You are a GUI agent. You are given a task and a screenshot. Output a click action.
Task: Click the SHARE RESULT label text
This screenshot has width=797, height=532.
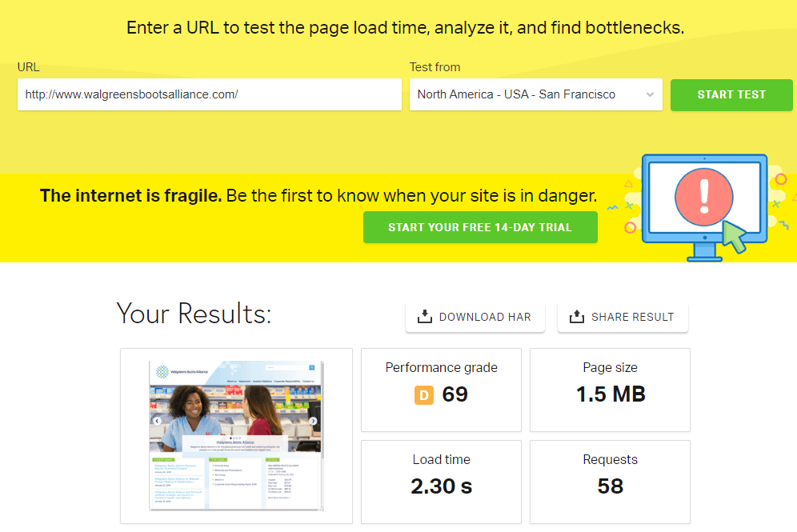click(632, 317)
